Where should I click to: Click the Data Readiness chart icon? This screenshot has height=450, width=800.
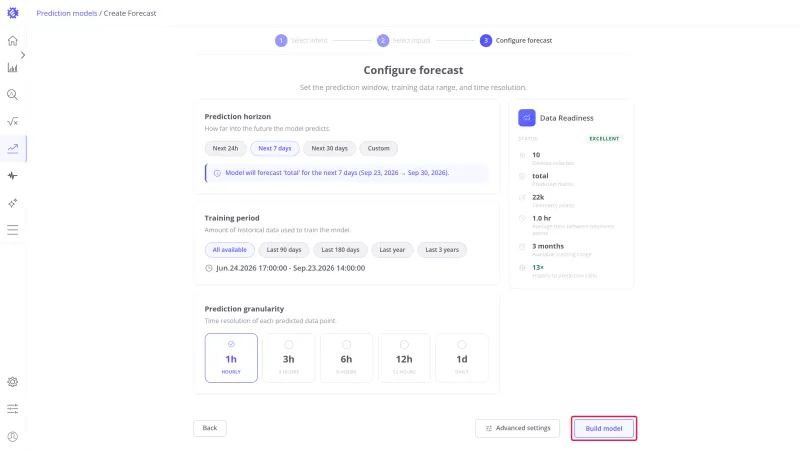(527, 118)
